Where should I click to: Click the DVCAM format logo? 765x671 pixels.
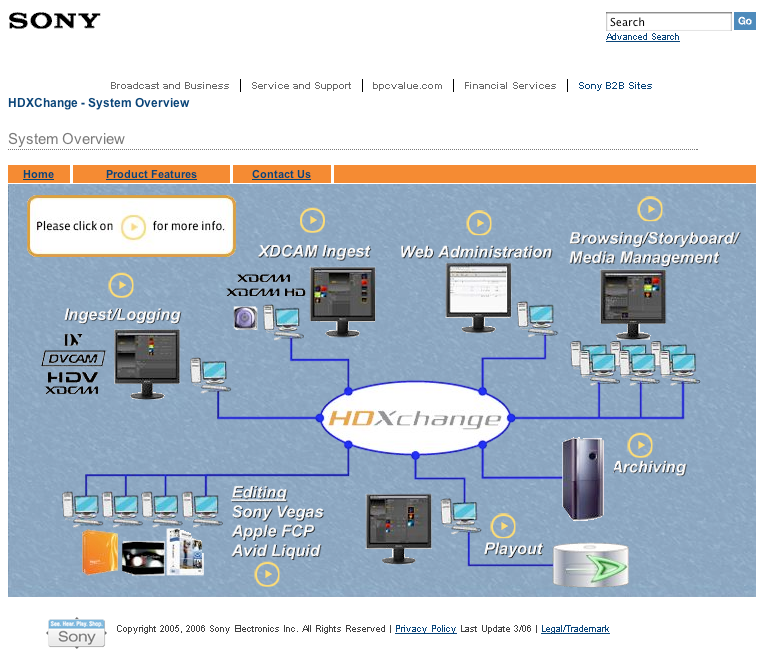[73, 359]
